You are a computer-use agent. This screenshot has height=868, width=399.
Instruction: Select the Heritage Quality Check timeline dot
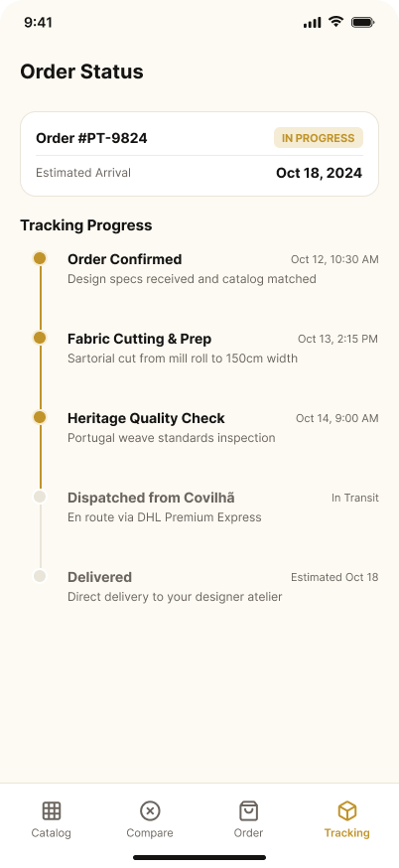pos(40,417)
